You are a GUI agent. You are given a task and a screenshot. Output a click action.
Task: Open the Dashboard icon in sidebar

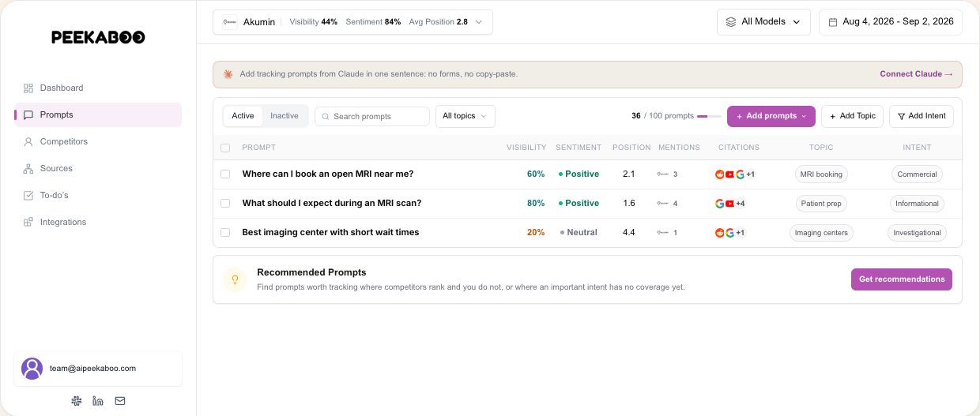pos(28,88)
